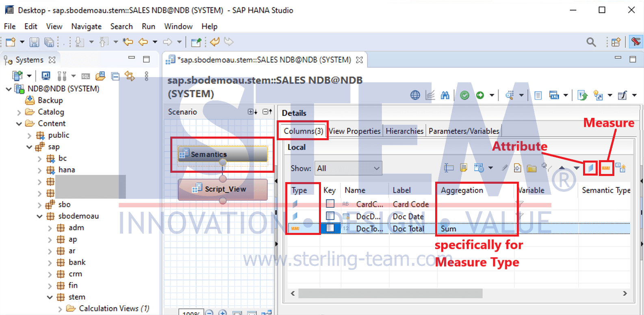This screenshot has height=315, width=644.
Task: Toggle Key checkbox for Doc Date row
Action: click(330, 216)
